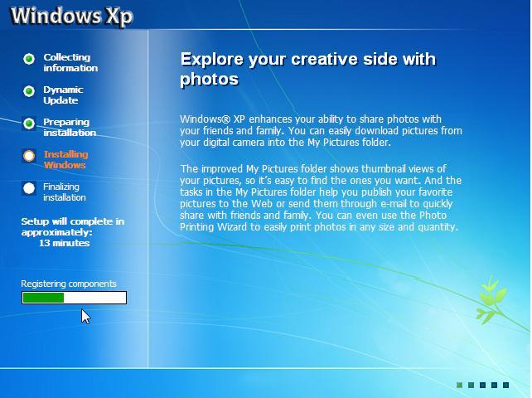Viewport: 532px width, 398px height.
Task: Click the Explore your creative side heading
Action: [307, 69]
